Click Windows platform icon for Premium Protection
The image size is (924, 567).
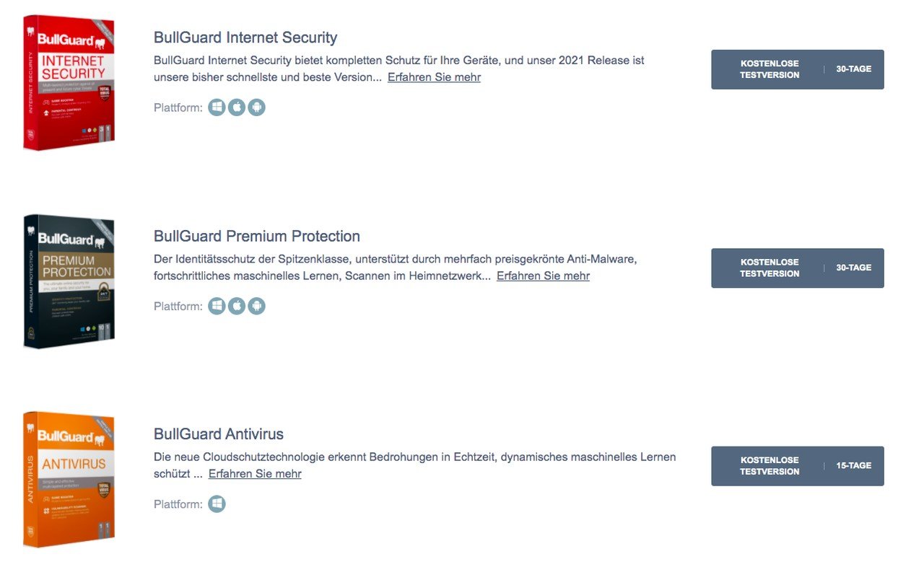(x=217, y=306)
